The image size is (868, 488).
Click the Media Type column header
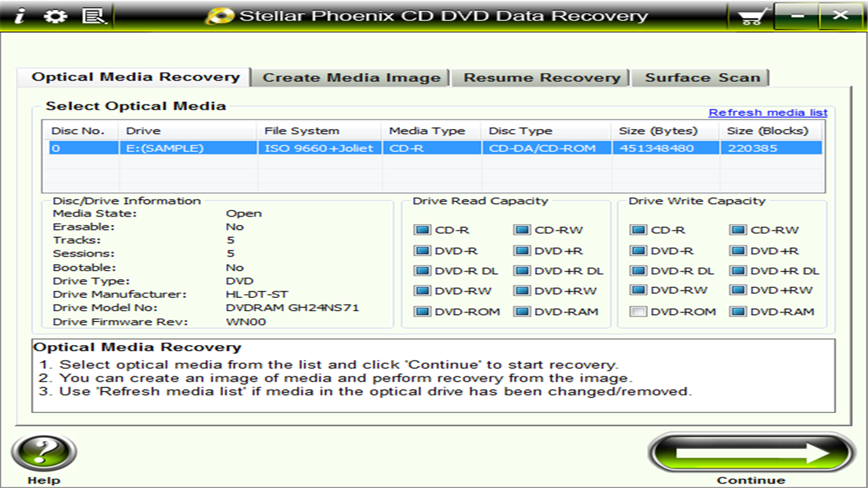[431, 131]
